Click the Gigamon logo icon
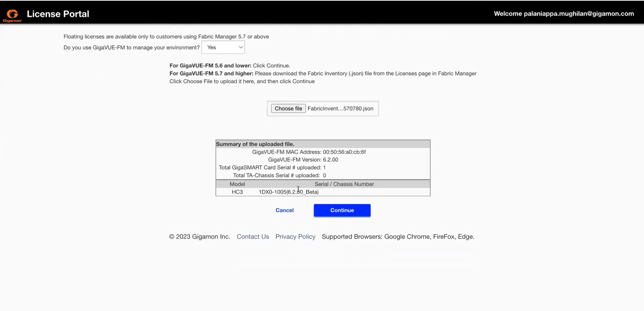644x311 pixels. point(12,15)
